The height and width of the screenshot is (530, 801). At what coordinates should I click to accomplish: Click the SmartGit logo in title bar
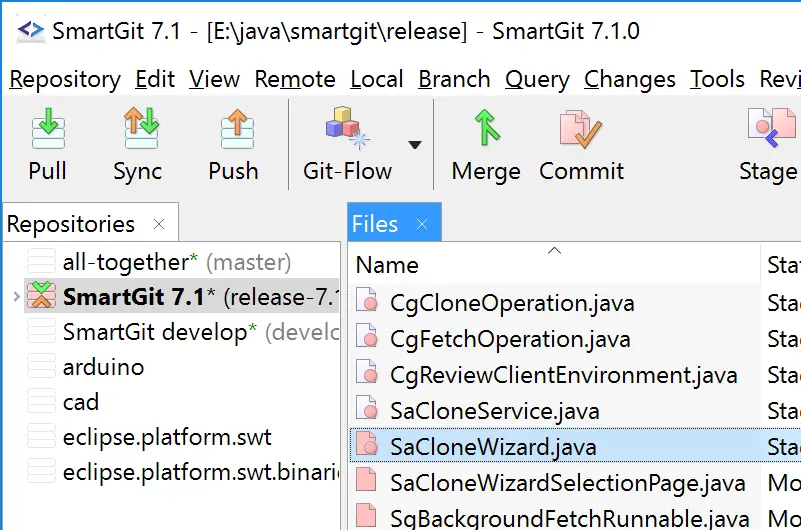(31, 31)
